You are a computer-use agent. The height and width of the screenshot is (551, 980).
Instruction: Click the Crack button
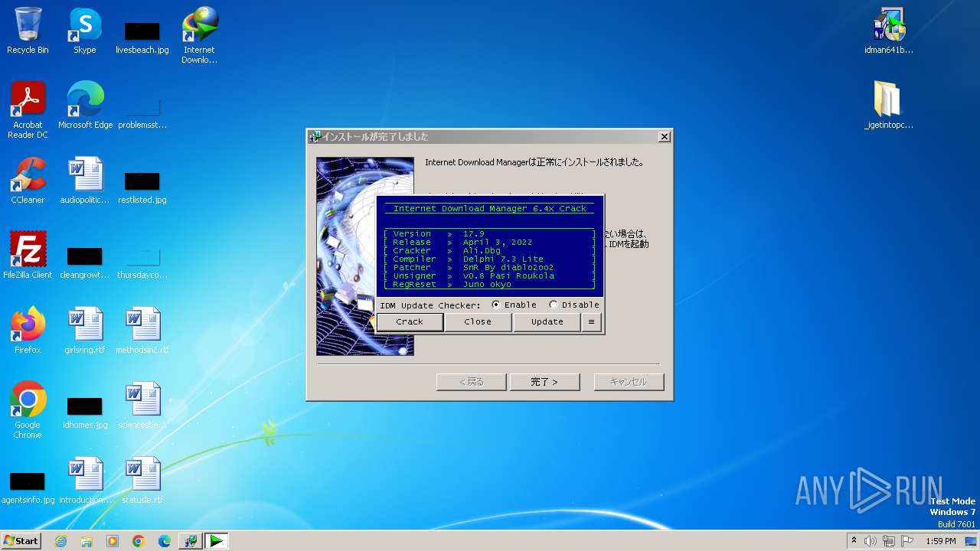(x=410, y=322)
